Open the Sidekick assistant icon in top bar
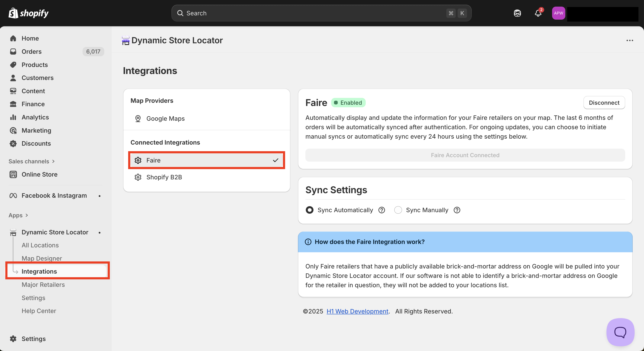Viewport: 644px width, 351px height. coord(517,13)
